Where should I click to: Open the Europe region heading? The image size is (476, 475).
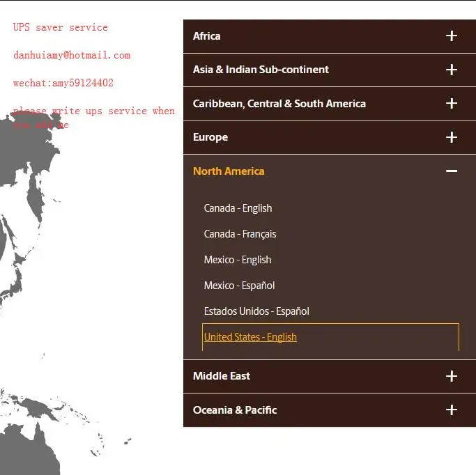click(x=210, y=137)
